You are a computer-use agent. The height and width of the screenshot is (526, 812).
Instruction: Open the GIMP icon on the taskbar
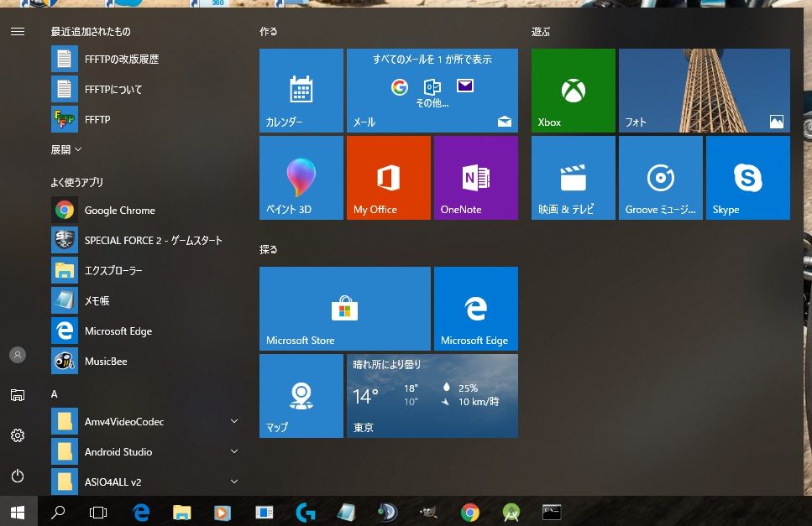coord(429,512)
